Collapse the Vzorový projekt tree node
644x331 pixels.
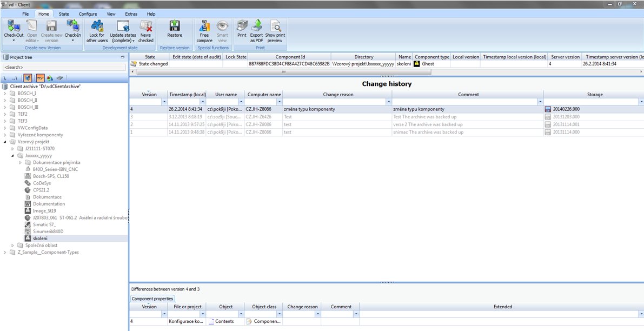[x=5, y=142]
